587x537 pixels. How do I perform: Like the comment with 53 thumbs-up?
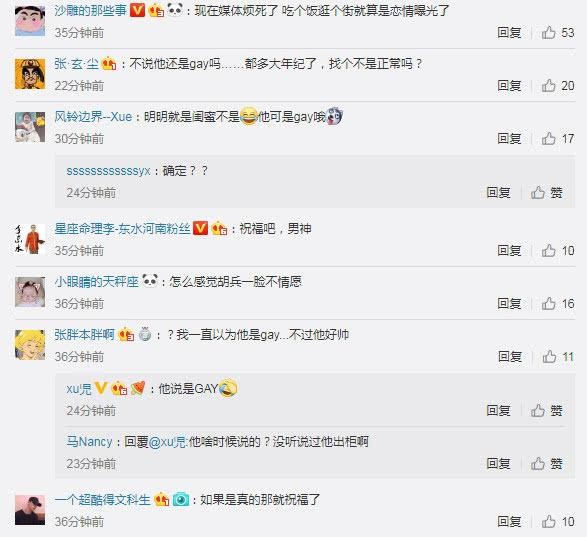click(x=557, y=33)
